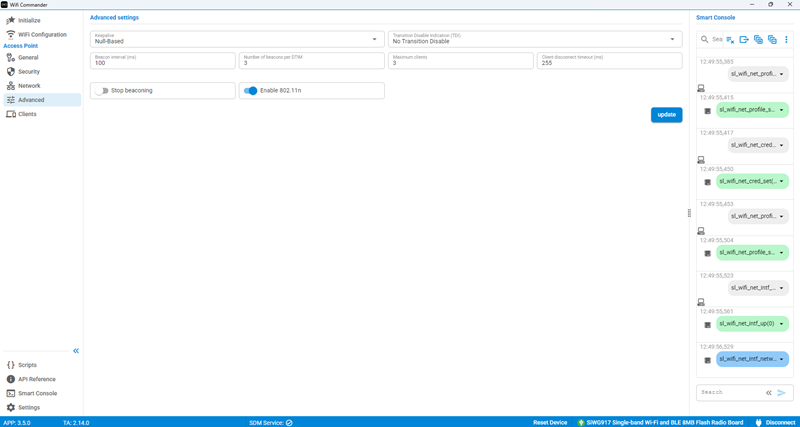The height and width of the screenshot is (427, 800).
Task: Collapse the sidebar with the double-chevron icon
Action: 76,351
